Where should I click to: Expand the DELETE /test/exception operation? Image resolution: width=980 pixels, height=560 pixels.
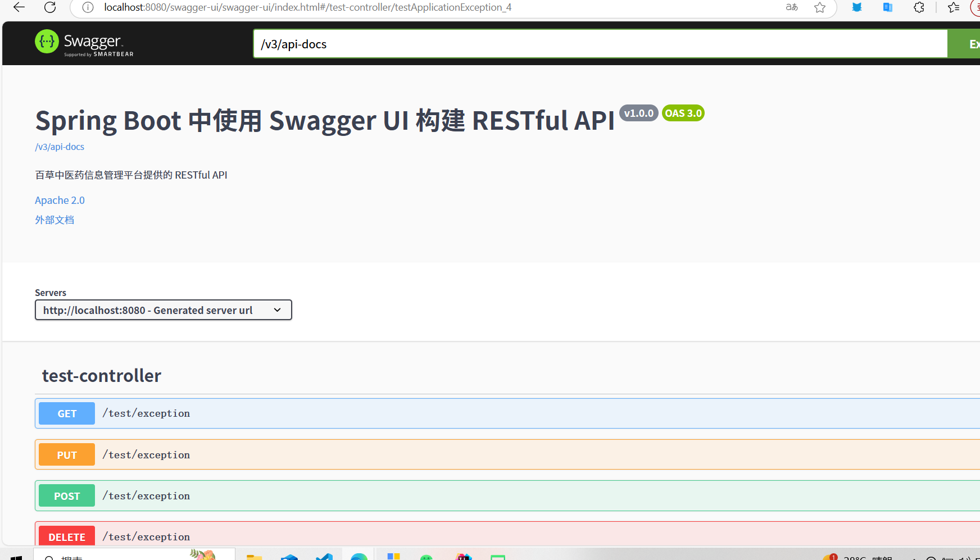click(507, 535)
